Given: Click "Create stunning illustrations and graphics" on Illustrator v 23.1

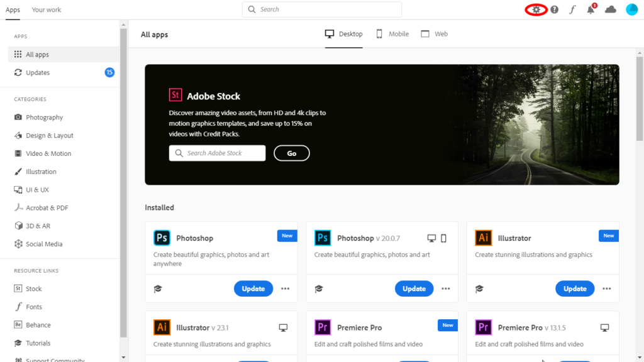Looking at the screenshot, I should (212, 344).
